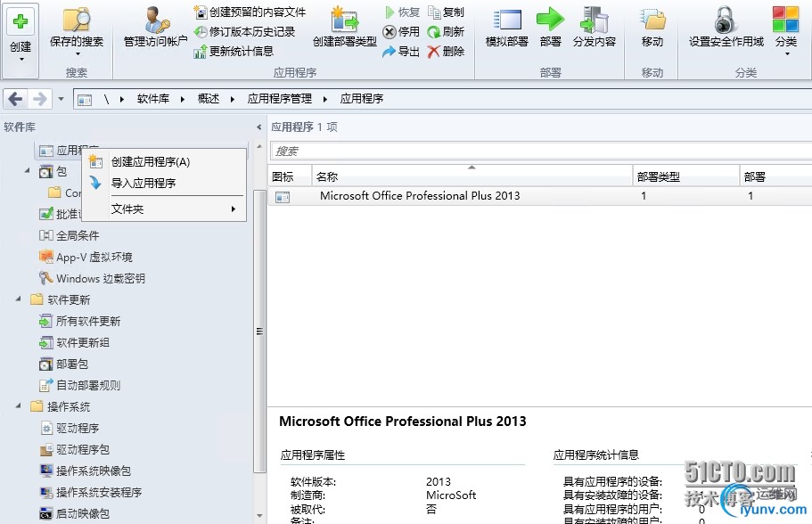Screen dimensions: 812x524
Task: Click the 复制 copy icon
Action: point(433,12)
